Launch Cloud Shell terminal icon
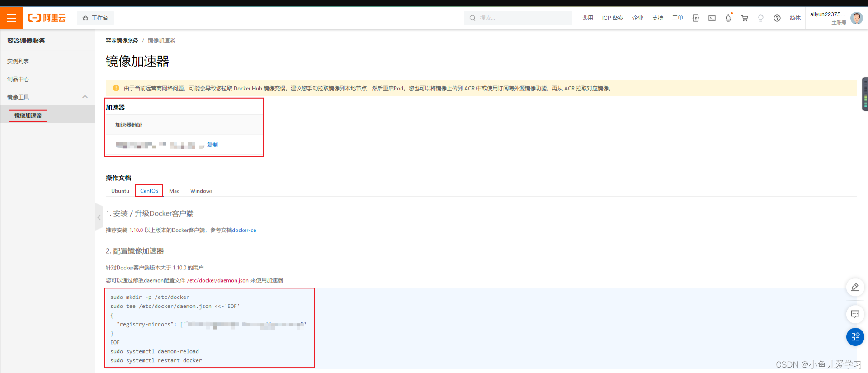The height and width of the screenshot is (373, 868). point(712,18)
